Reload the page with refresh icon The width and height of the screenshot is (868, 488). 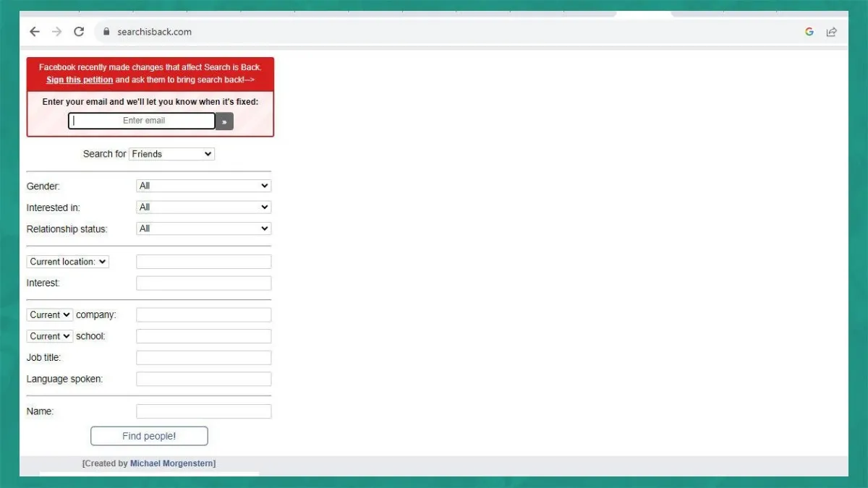pos(79,32)
